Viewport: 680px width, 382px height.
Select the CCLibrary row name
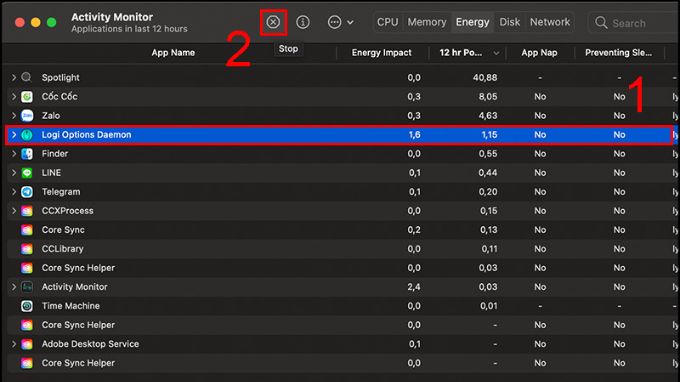62,249
